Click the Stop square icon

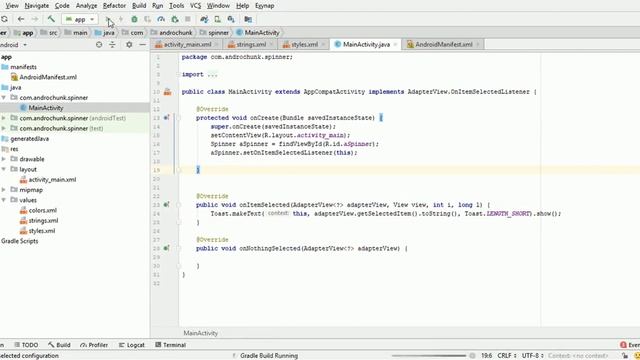[x=188, y=19]
